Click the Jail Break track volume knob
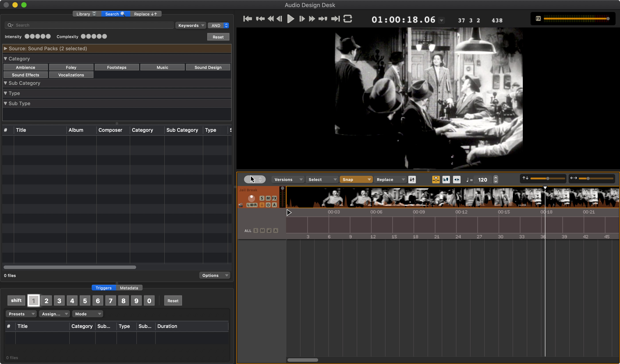Image resolution: width=620 pixels, height=364 pixels. click(251, 198)
